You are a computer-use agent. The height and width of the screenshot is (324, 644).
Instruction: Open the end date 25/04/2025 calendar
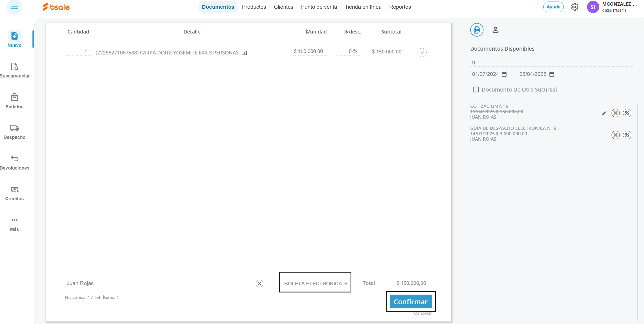coord(552,74)
